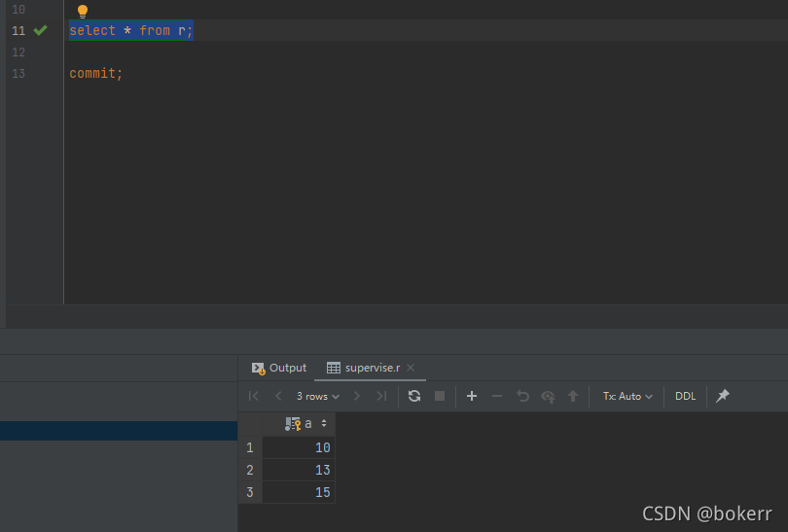Screen dimensions: 788x532
Task: Go to previous page of results
Action: 278,397
